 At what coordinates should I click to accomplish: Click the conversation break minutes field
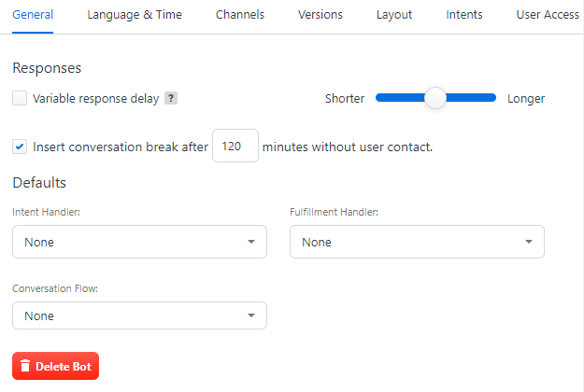tap(235, 147)
